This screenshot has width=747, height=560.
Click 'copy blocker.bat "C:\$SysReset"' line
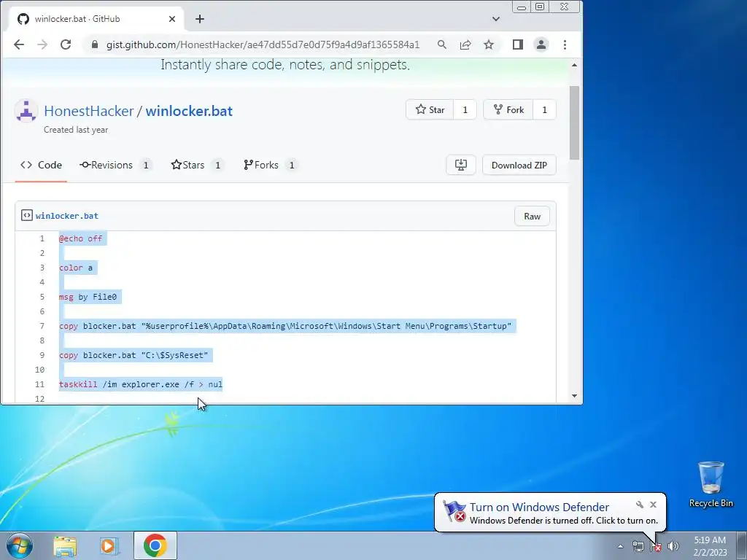click(x=133, y=355)
